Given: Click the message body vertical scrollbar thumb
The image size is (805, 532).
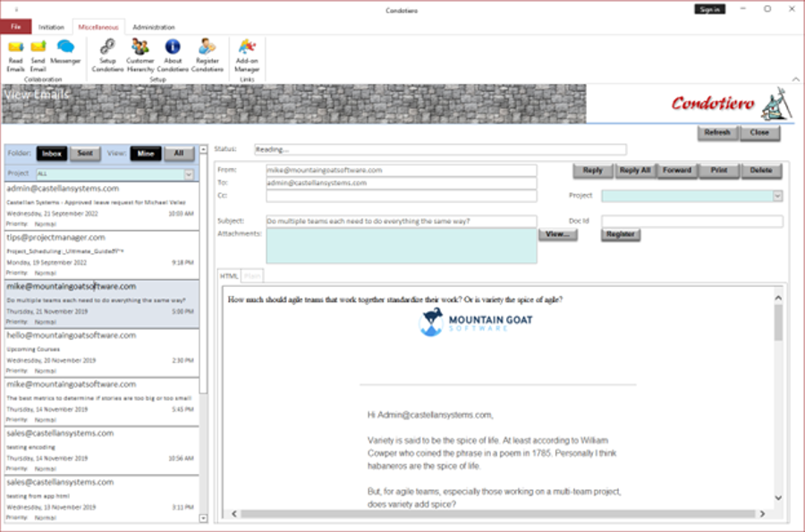Looking at the screenshot, I should (x=778, y=322).
